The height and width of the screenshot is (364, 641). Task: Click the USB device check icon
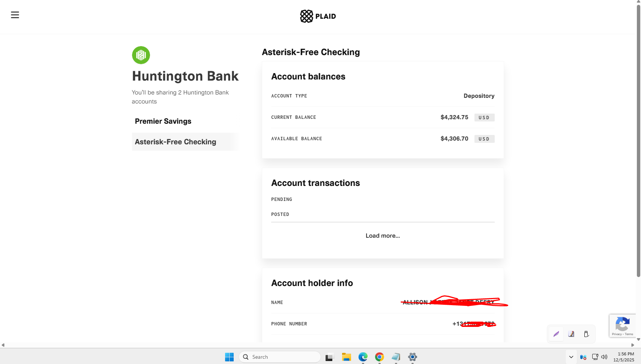pos(586,334)
